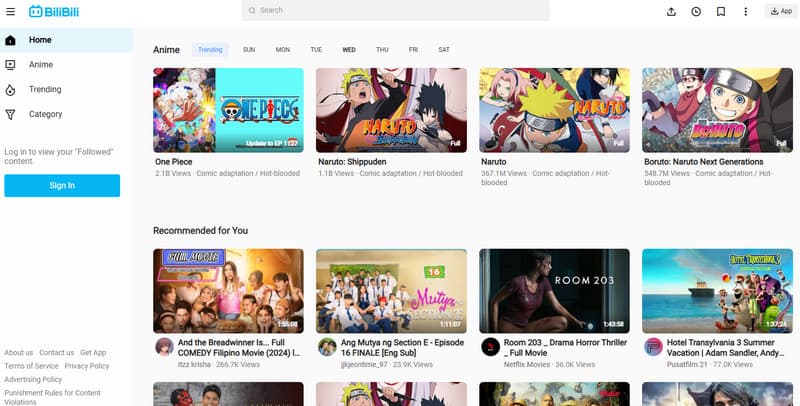Click Netflix.Movies channel avatar
Screen dimensions: 800x406
(x=490, y=347)
